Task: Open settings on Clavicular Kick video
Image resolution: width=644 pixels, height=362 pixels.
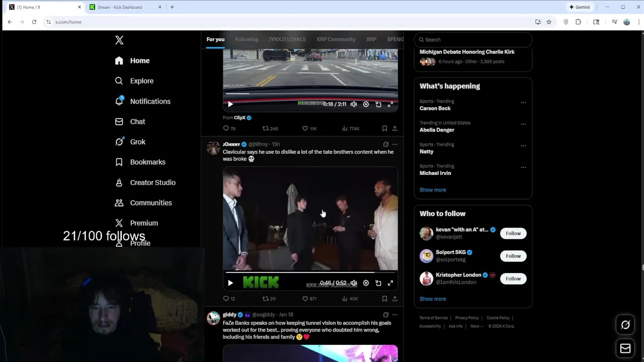Action: tap(366, 283)
